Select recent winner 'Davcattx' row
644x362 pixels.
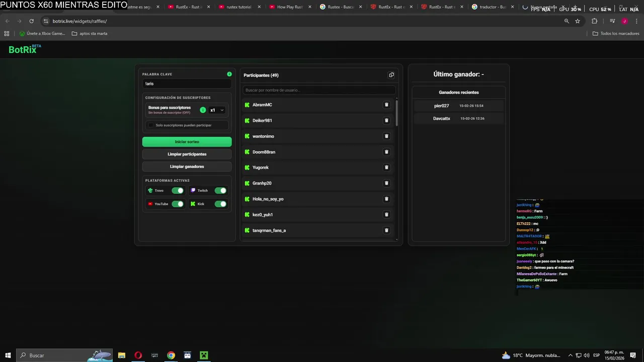tap(459, 119)
